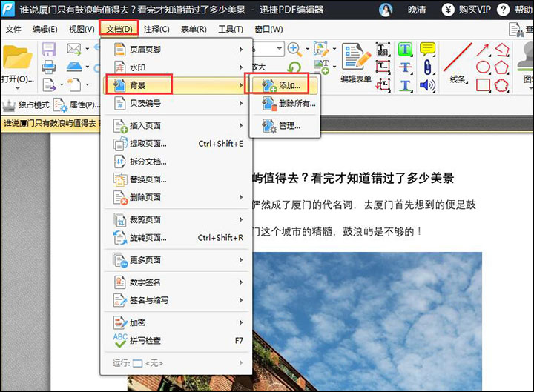534x392 pixels.
Task: Click the 打开 folder icon in toolbar
Action: click(x=17, y=59)
